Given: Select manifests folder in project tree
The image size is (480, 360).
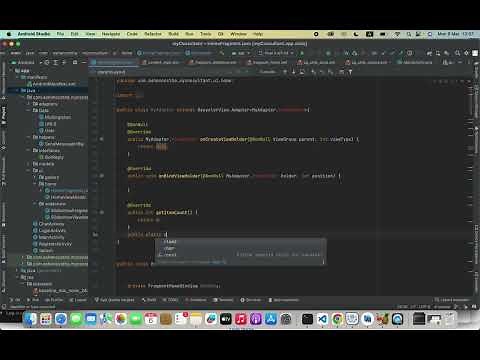Looking at the screenshot, I should 34,77.
